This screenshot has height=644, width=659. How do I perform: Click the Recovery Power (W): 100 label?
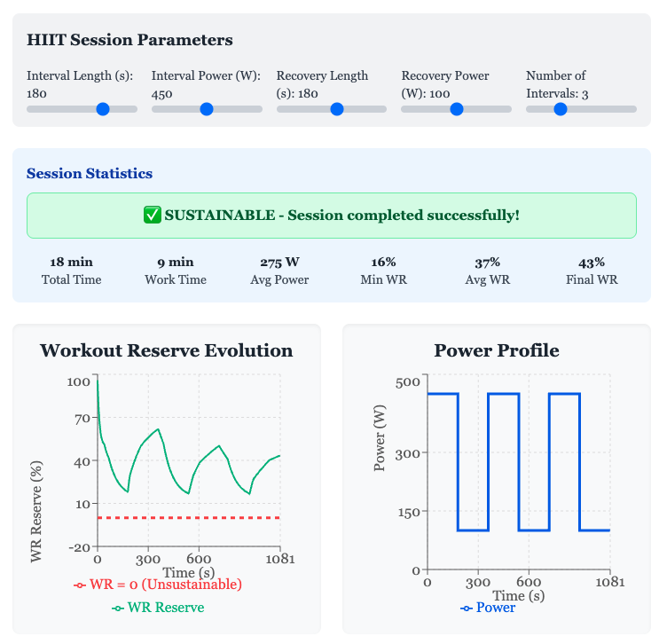point(445,84)
